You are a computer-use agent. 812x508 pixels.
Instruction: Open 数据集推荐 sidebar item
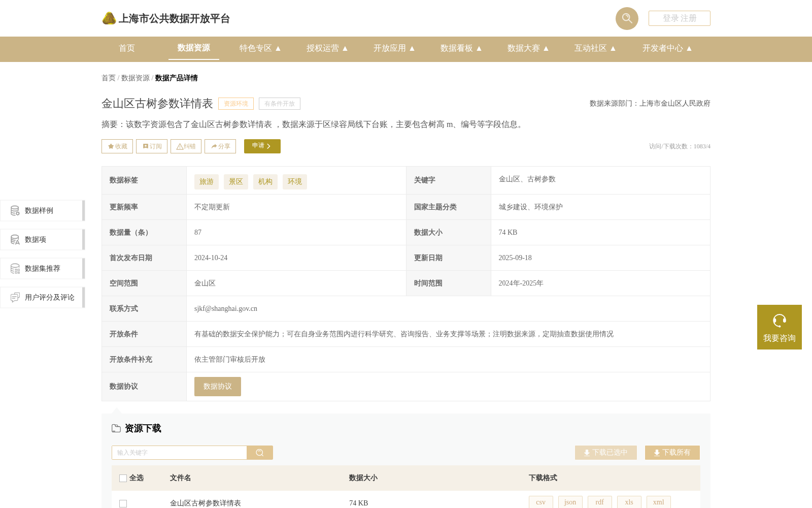click(43, 268)
